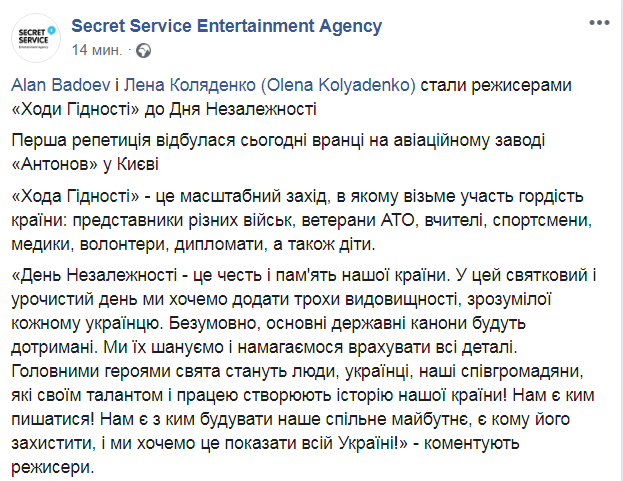This screenshot has width=623, height=481.
Task: Click the words "стали режисерами" in the headline
Action: coord(490,86)
